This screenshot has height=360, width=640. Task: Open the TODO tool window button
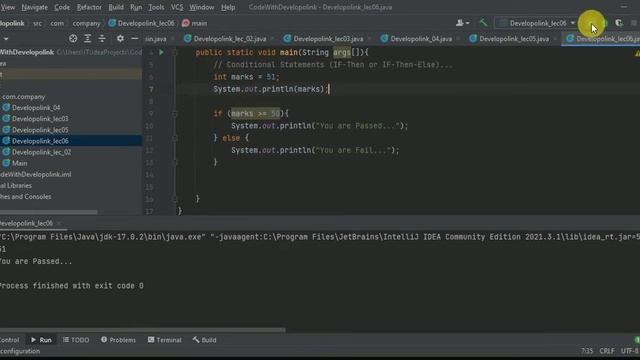76,340
